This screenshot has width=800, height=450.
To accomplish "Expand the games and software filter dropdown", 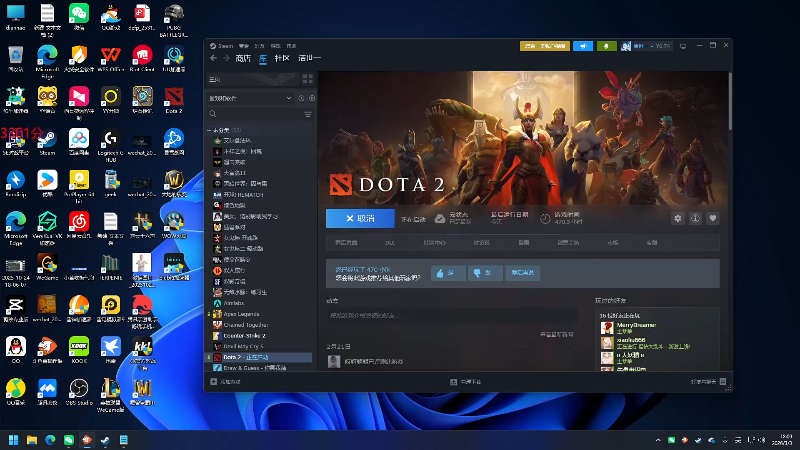I will (250, 98).
